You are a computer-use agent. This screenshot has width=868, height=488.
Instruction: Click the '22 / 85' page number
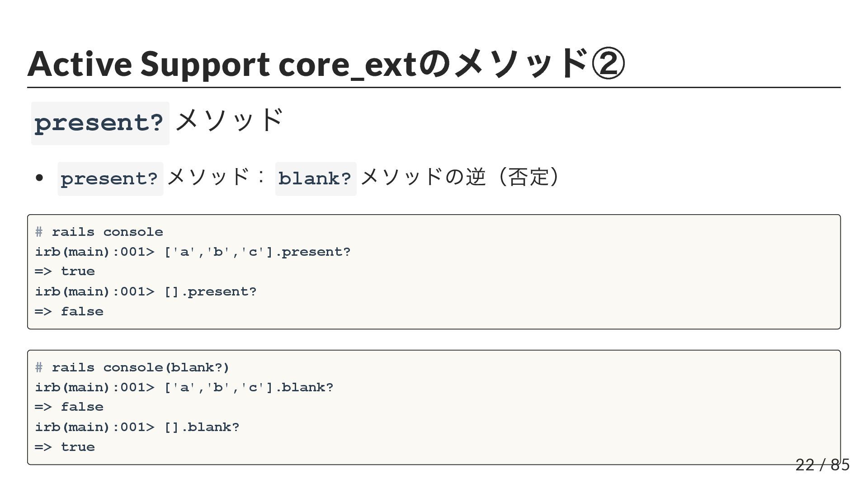[x=822, y=465]
